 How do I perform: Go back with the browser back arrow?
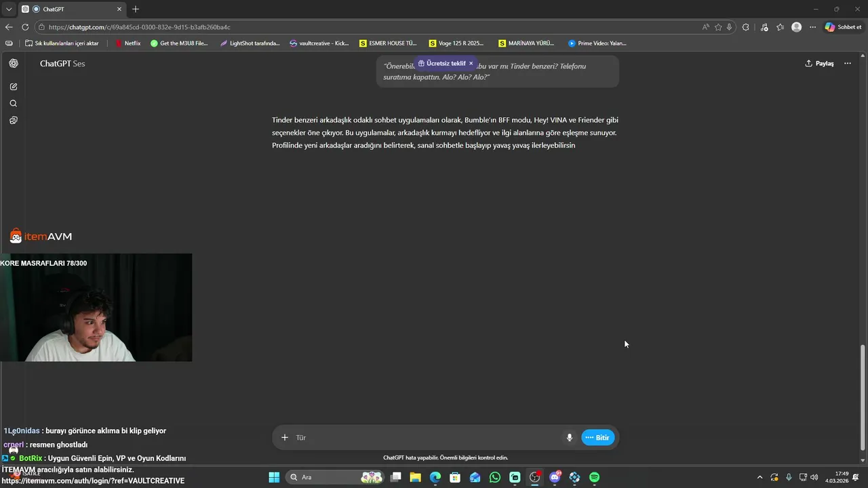point(9,27)
